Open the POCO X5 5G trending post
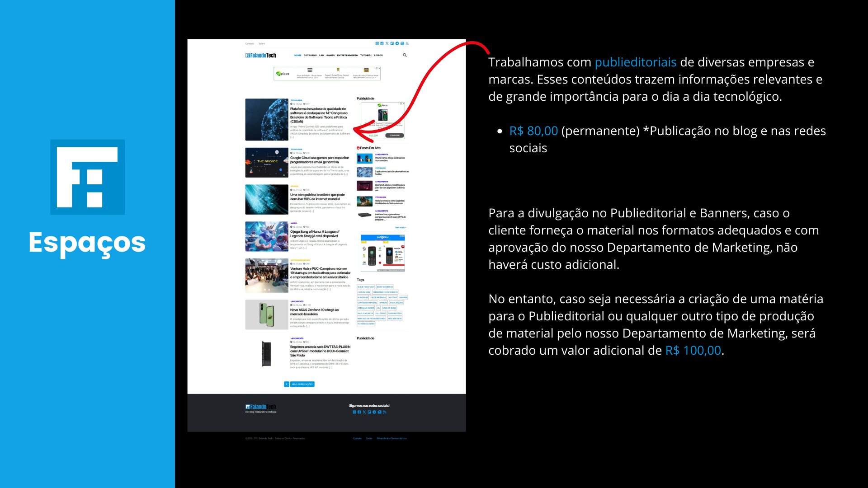This screenshot has height=488, width=868. tap(390, 159)
